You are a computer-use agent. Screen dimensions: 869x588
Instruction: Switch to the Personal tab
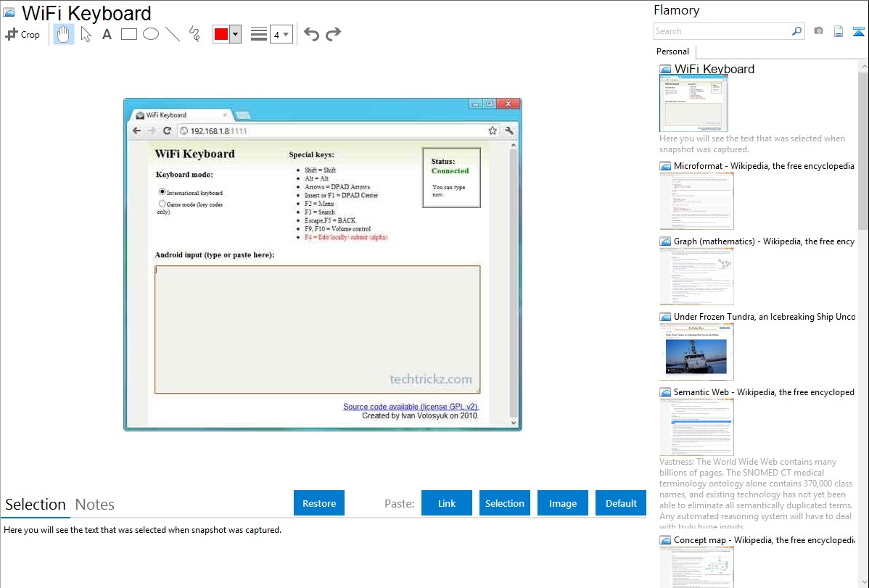coord(672,51)
